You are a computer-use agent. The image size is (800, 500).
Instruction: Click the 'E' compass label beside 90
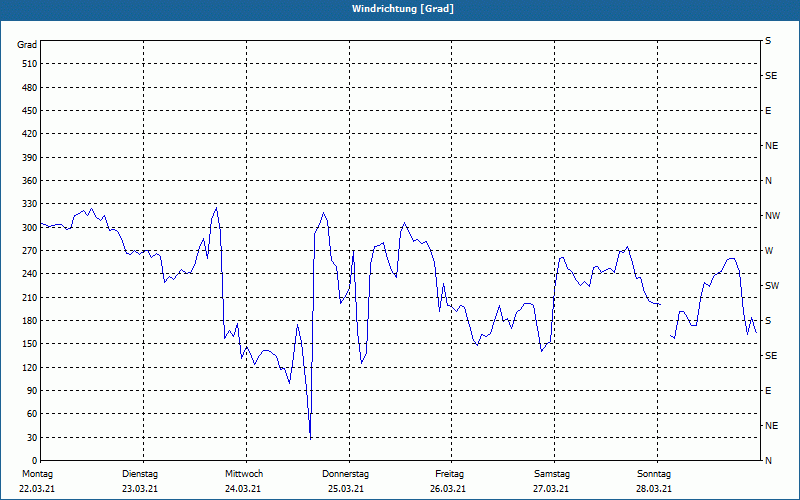click(768, 391)
